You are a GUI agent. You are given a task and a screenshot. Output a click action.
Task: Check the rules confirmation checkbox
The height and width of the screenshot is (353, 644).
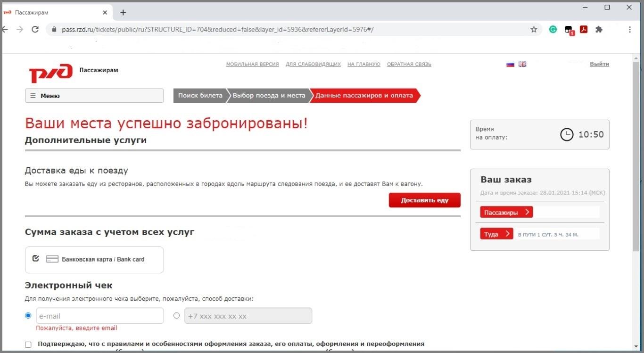(x=28, y=345)
